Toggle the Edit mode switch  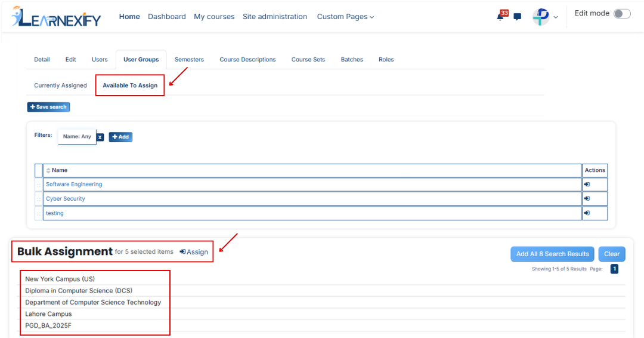point(622,14)
